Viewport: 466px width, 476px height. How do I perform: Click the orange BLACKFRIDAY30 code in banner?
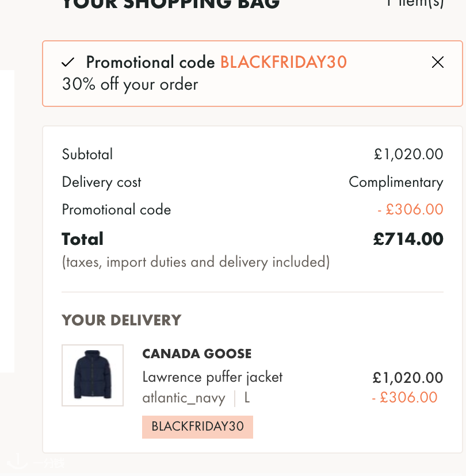click(284, 62)
